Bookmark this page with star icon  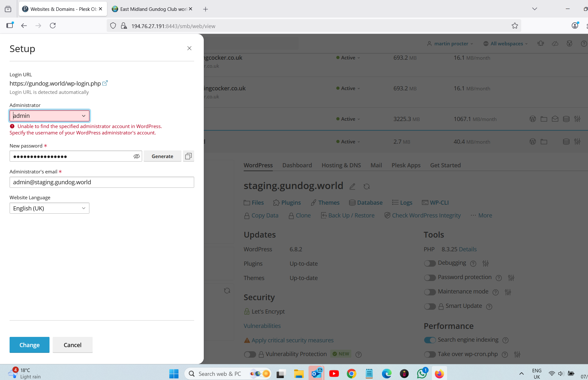tap(515, 26)
